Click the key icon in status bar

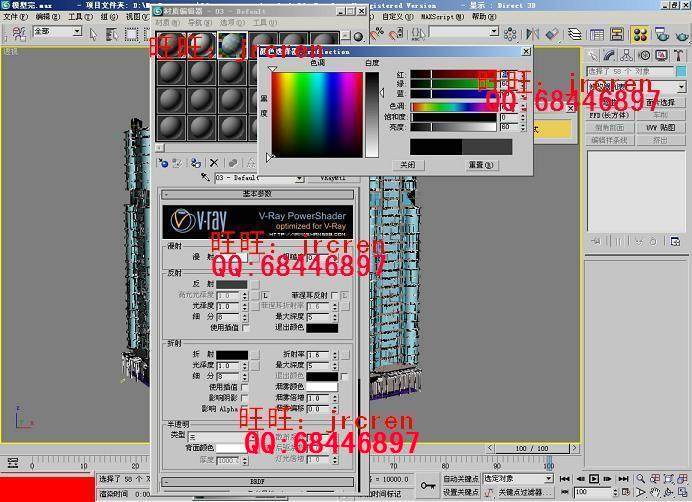tap(427, 486)
